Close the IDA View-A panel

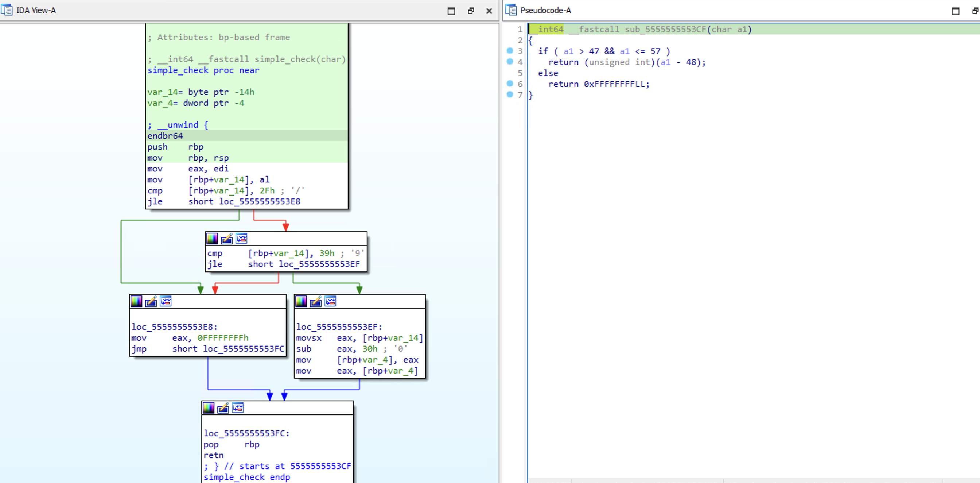coord(489,11)
